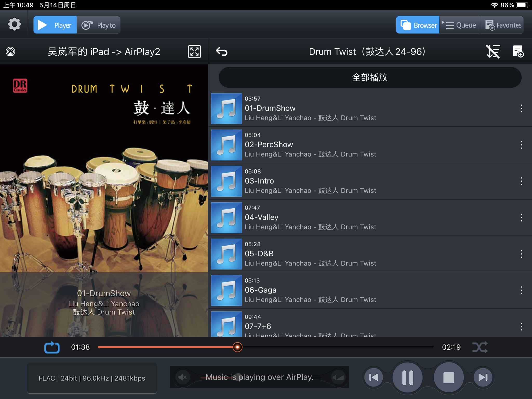
Task: Open the Queue tab
Action: point(460,25)
